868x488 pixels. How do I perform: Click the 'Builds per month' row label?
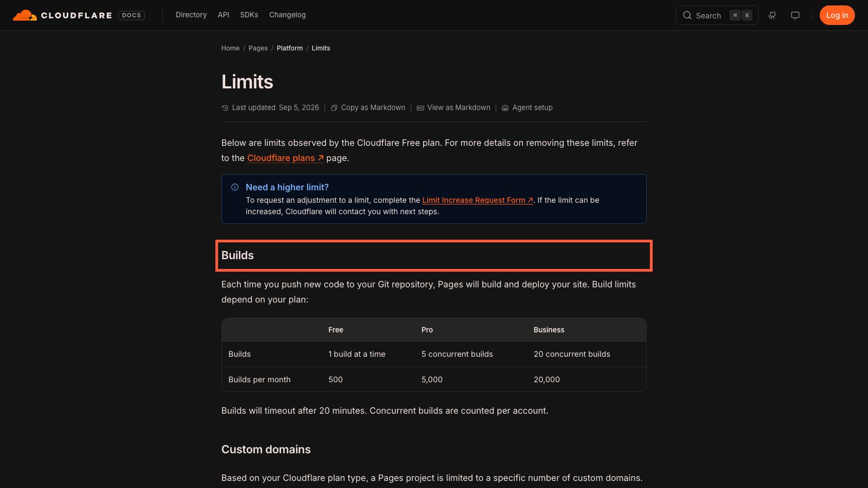259,380
